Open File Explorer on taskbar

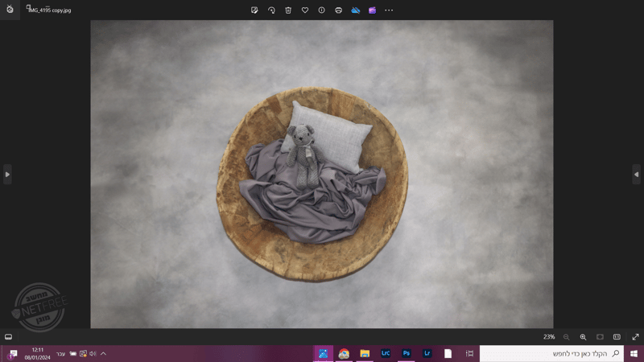(x=365, y=353)
